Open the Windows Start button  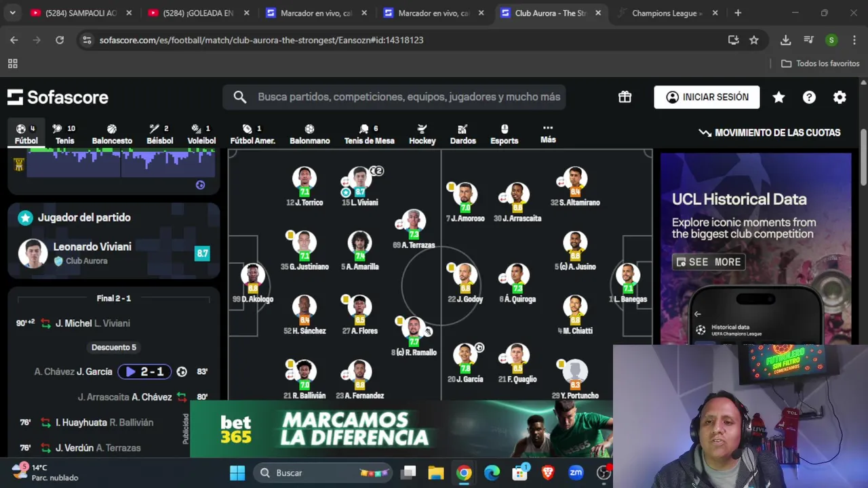[x=237, y=472]
